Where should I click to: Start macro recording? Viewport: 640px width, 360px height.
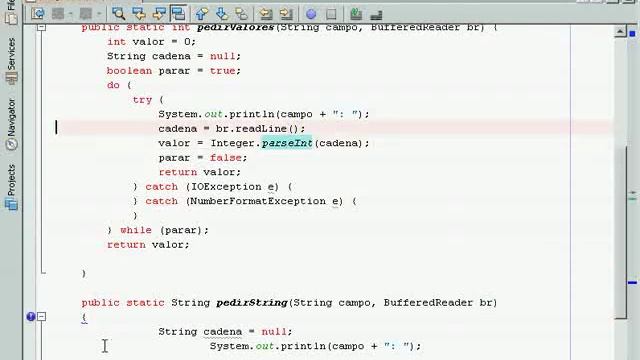[311, 14]
